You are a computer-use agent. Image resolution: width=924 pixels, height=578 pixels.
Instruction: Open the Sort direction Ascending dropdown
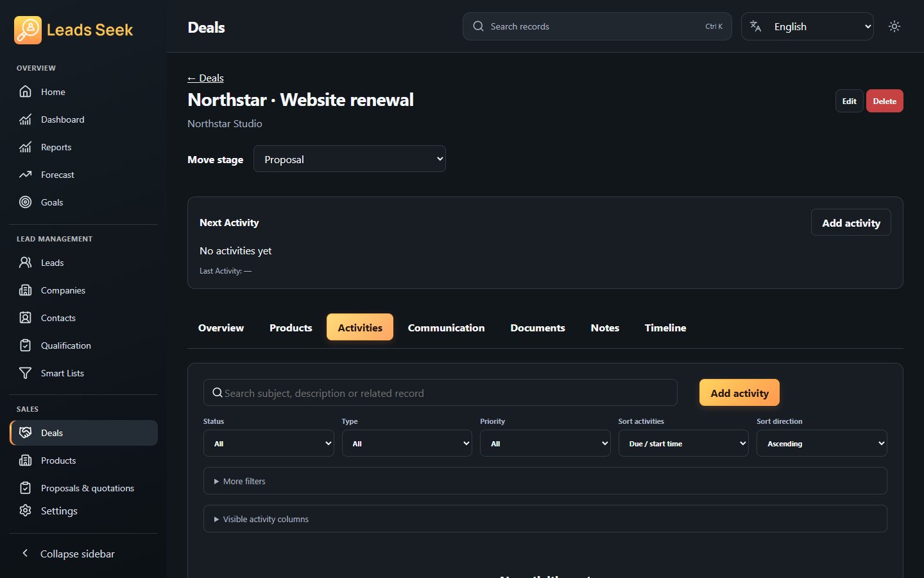822,443
